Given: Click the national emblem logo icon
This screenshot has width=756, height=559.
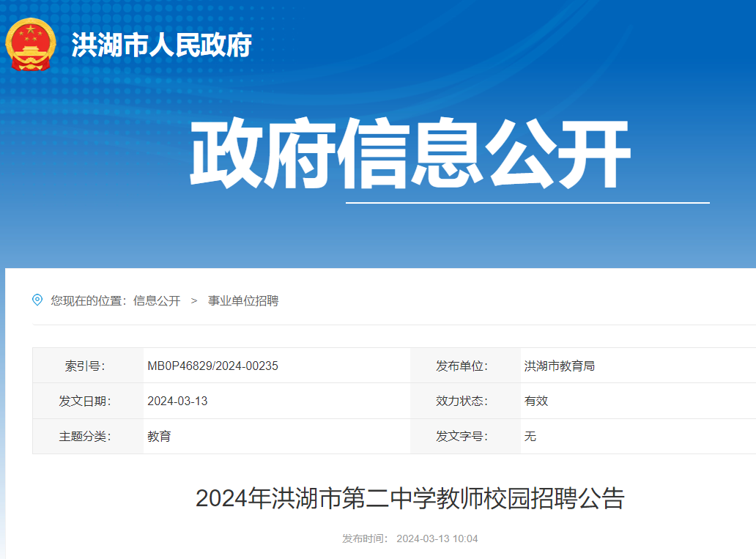Looking at the screenshot, I should point(30,45).
